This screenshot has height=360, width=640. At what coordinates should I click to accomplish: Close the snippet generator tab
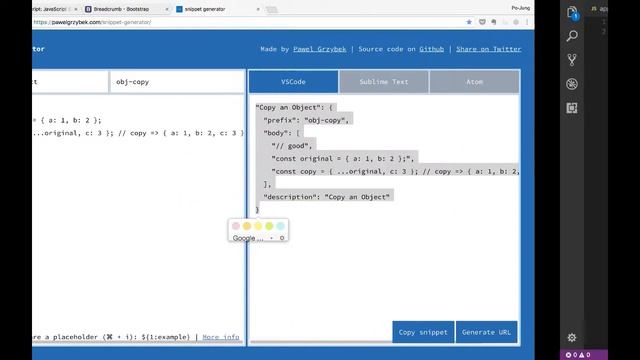258,9
